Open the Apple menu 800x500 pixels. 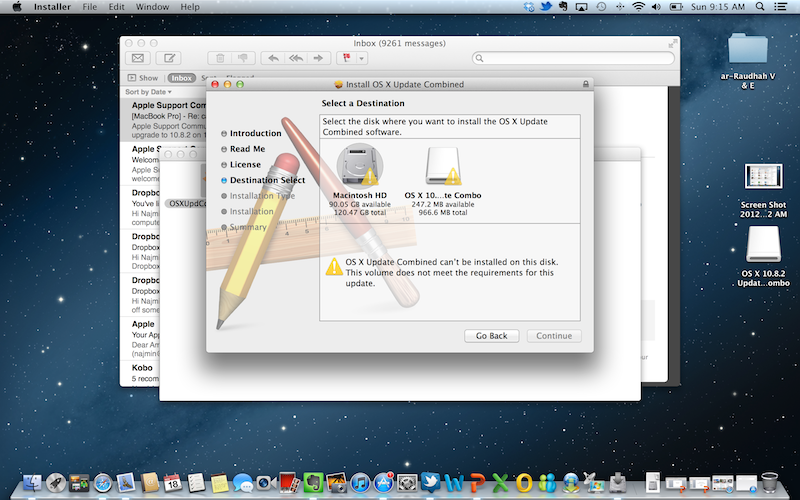click(x=17, y=7)
